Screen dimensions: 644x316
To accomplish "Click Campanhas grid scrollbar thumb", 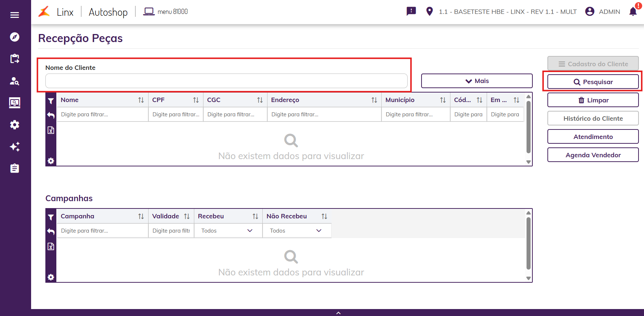I will tap(528, 243).
